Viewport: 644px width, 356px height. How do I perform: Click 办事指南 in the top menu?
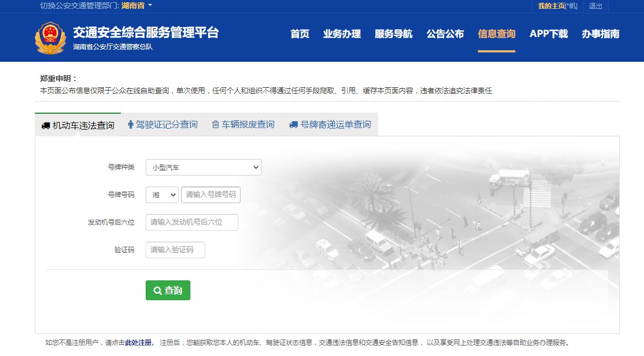point(600,34)
